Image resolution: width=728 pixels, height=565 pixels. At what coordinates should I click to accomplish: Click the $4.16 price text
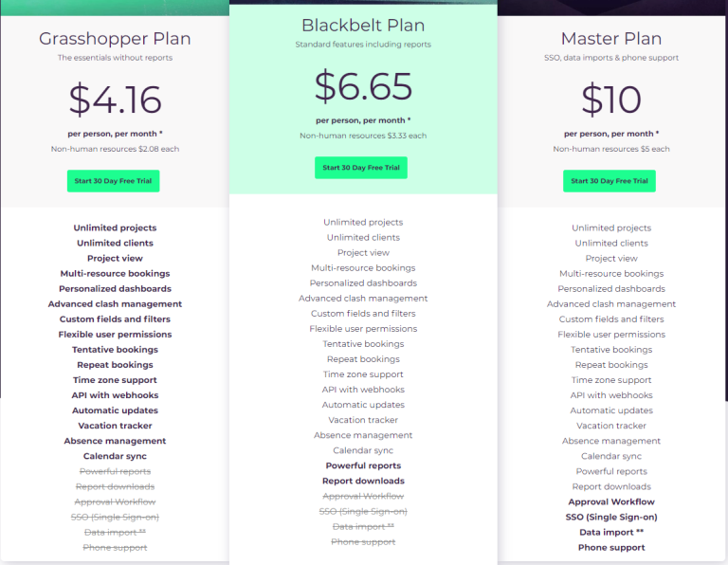[x=115, y=100]
